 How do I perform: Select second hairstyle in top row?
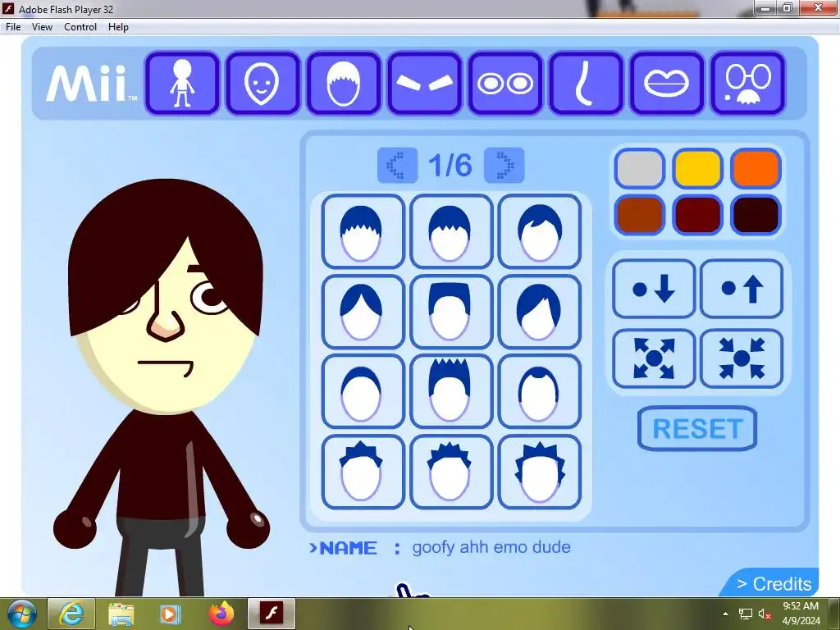coord(451,231)
